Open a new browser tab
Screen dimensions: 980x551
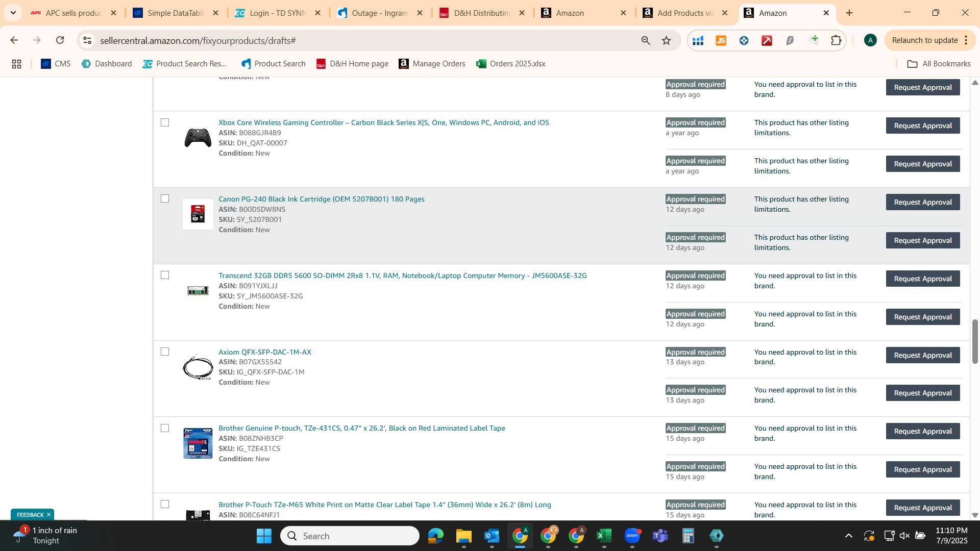(x=849, y=13)
